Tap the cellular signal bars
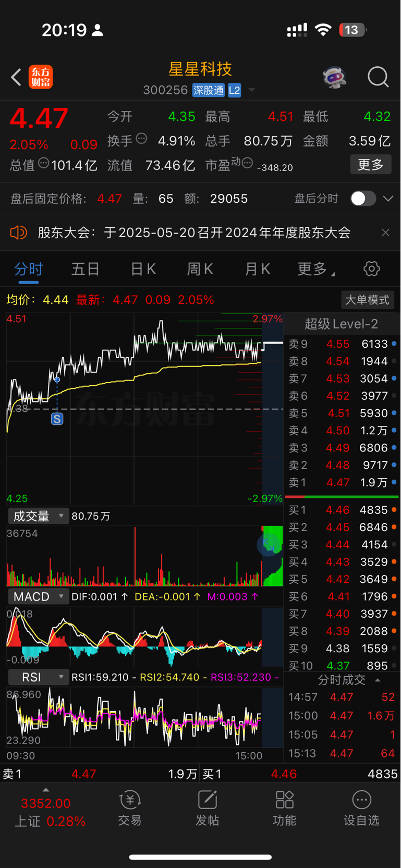This screenshot has width=401, height=868. coord(297,30)
